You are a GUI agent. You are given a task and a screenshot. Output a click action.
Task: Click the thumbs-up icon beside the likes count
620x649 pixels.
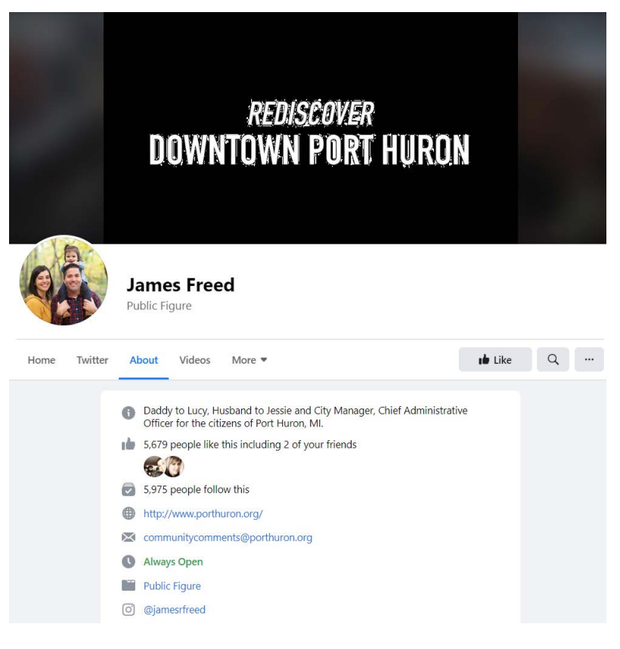pos(128,444)
